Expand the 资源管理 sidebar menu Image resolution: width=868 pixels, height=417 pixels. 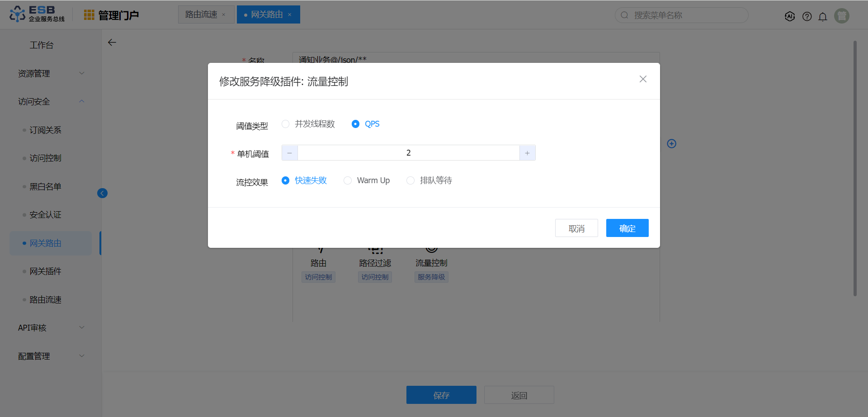(x=51, y=73)
